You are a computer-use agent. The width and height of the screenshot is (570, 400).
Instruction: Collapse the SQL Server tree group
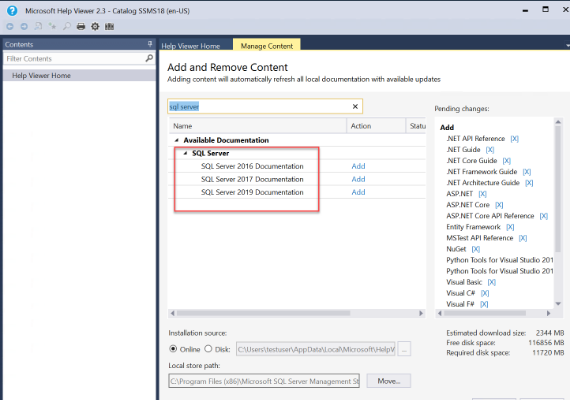pos(185,153)
